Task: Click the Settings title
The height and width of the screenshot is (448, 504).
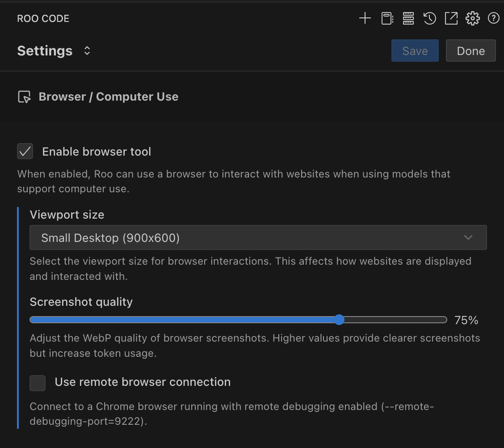Action: [45, 51]
